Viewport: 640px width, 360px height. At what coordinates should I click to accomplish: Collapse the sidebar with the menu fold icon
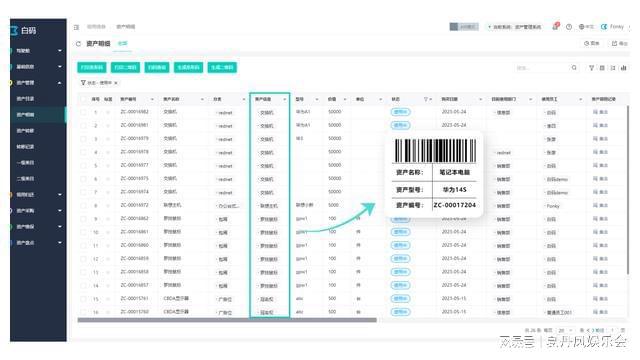(x=76, y=27)
